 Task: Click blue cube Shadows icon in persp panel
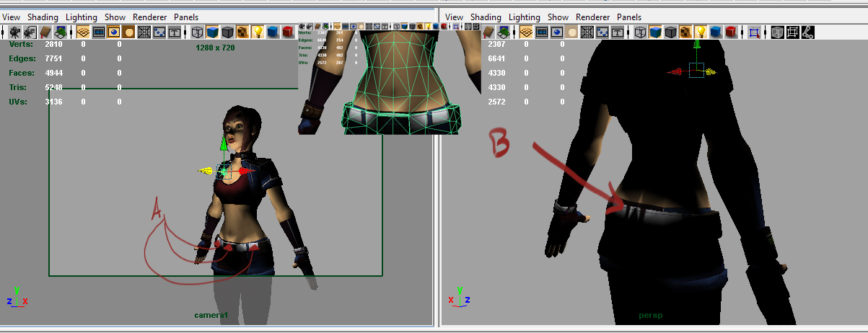point(715,32)
